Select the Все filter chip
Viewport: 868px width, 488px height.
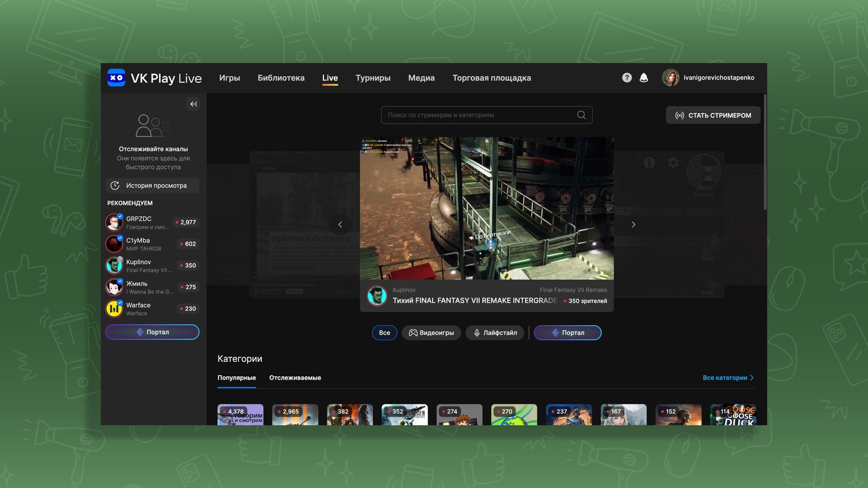click(x=385, y=333)
